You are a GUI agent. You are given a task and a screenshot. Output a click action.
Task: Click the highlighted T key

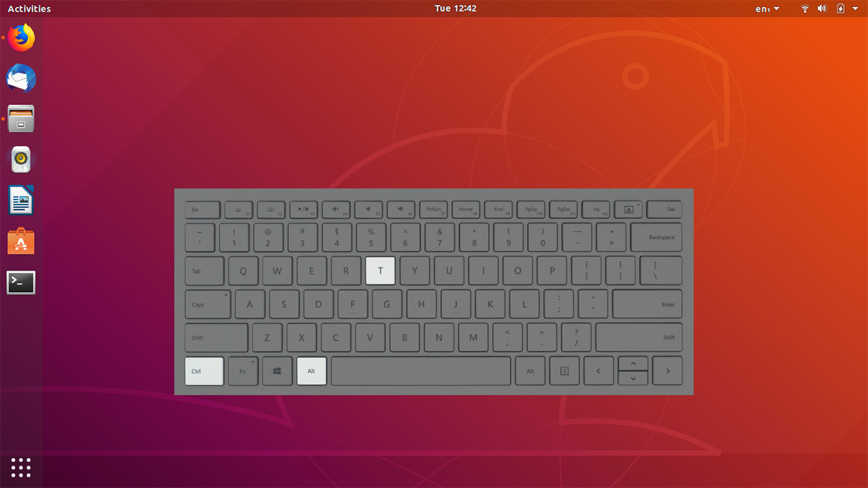point(380,270)
